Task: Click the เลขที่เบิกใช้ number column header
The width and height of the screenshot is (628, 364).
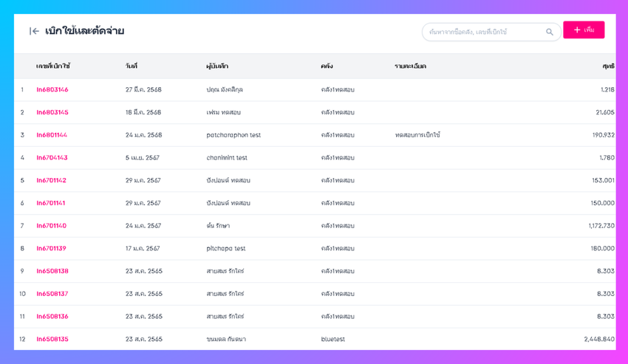Action: [x=53, y=66]
